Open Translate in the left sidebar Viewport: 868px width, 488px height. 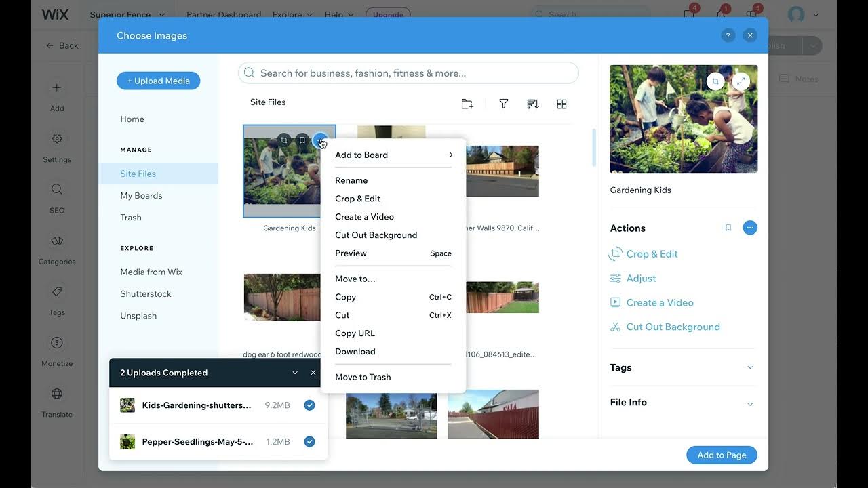(x=57, y=402)
